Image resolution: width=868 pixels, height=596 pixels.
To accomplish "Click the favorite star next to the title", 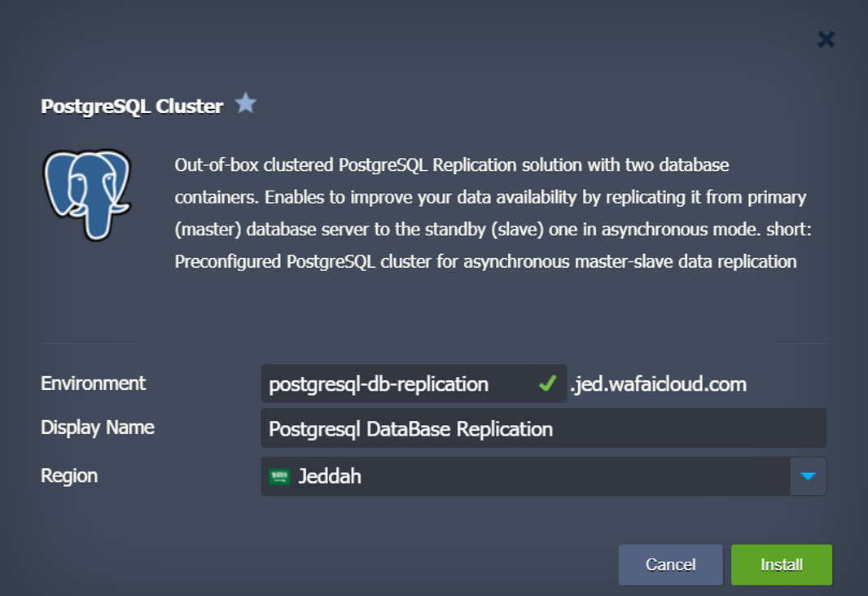I will 245,103.
